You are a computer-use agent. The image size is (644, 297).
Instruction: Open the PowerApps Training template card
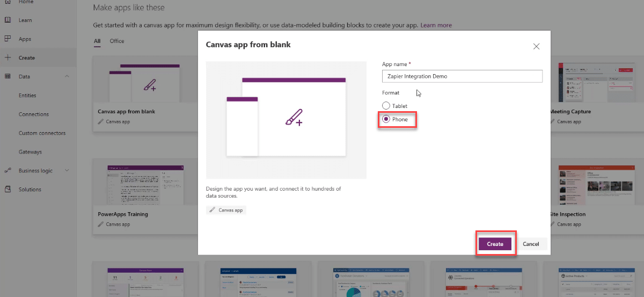point(145,196)
